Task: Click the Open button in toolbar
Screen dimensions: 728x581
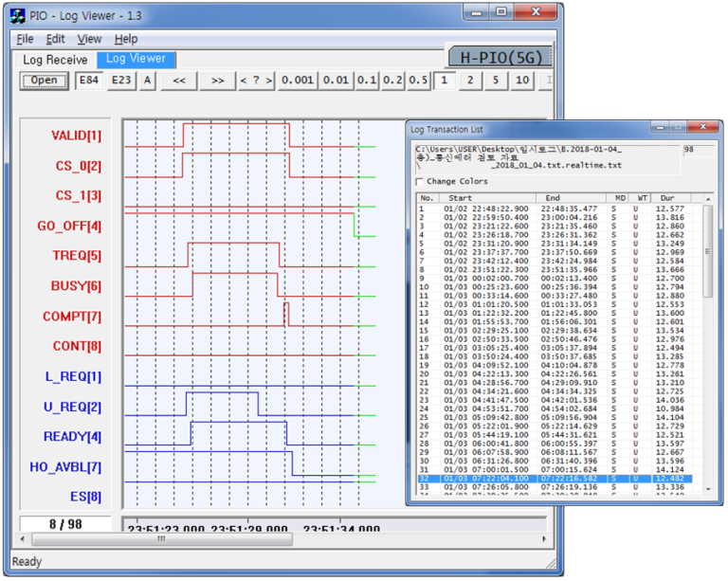Action: [x=45, y=81]
